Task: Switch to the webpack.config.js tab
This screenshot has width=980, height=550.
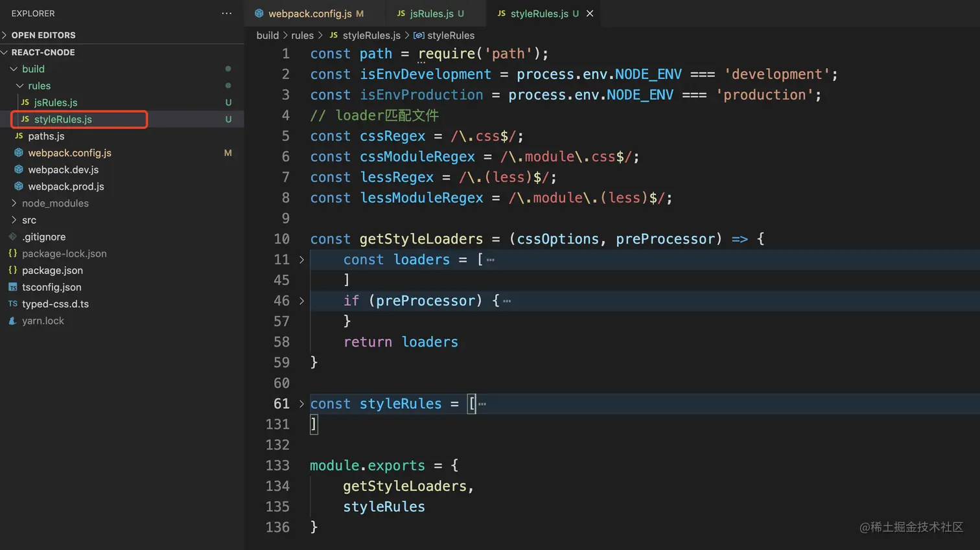Action: tap(309, 14)
